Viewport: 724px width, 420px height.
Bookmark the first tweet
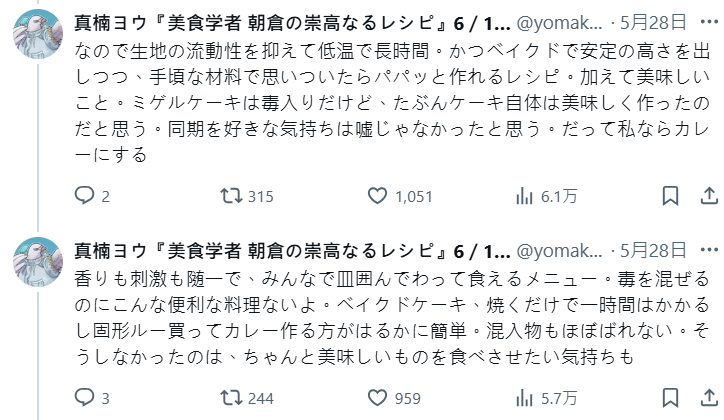point(670,197)
